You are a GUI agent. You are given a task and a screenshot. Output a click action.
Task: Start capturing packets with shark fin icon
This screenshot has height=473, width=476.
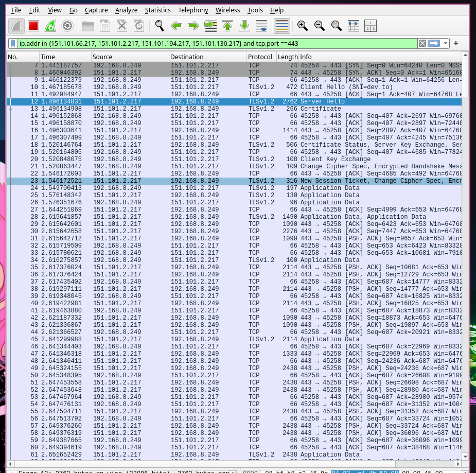pos(16,26)
